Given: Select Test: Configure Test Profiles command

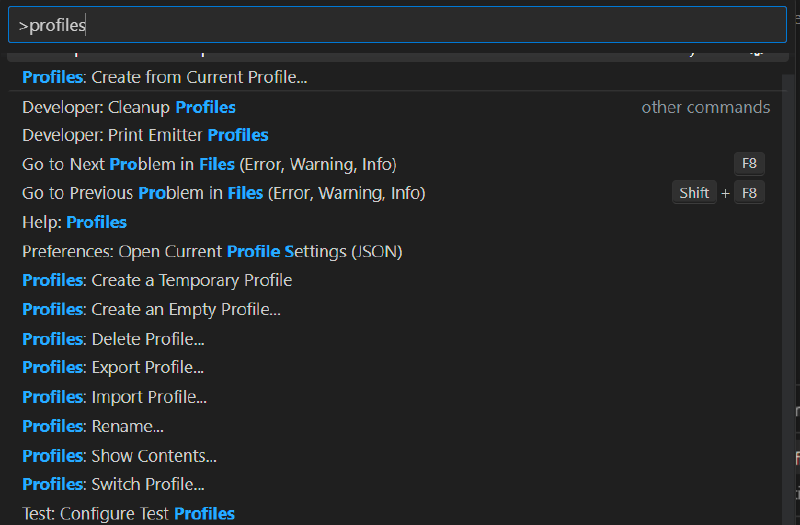Looking at the screenshot, I should click(128, 514).
